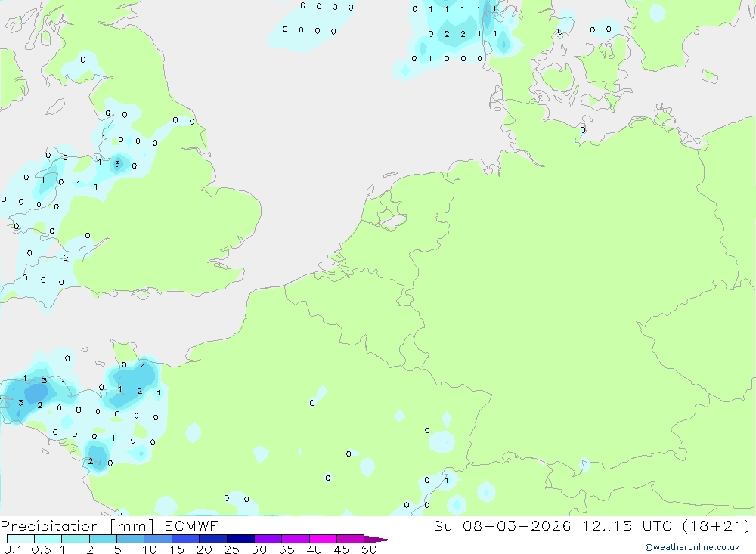Image resolution: width=756 pixels, height=554 pixels.
Task: Click the legend scale label '0.1'
Action: 13,549
